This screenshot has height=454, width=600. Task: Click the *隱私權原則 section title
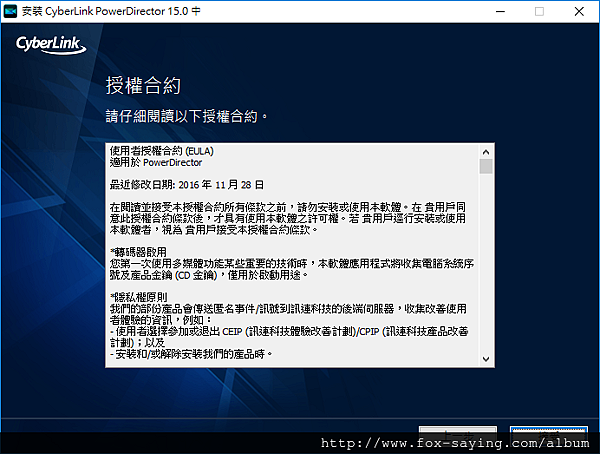(x=139, y=297)
